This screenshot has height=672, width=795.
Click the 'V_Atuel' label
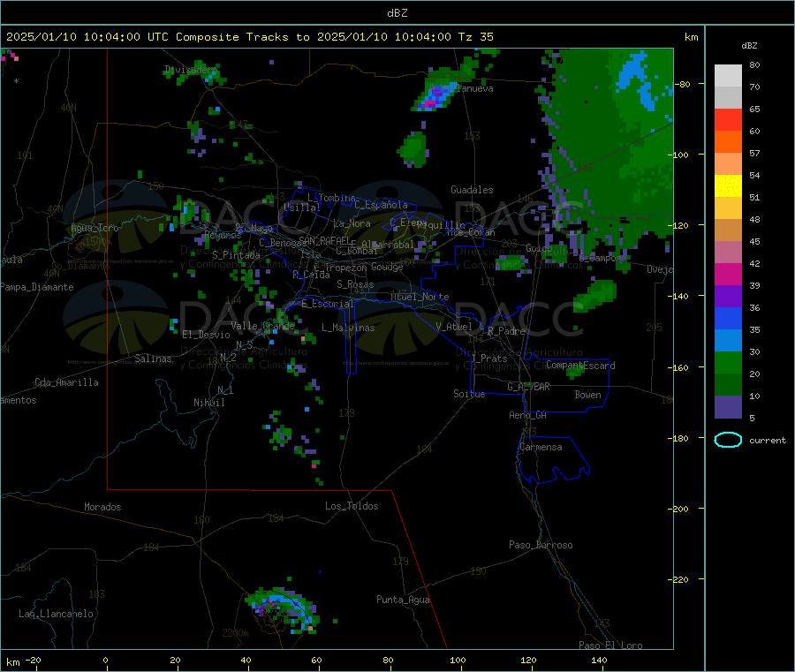(454, 327)
